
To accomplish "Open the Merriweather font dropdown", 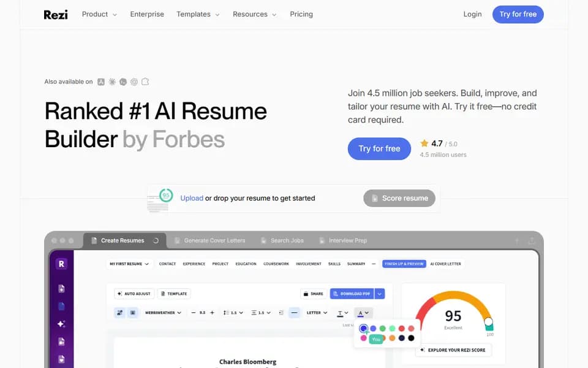I will tap(163, 312).
